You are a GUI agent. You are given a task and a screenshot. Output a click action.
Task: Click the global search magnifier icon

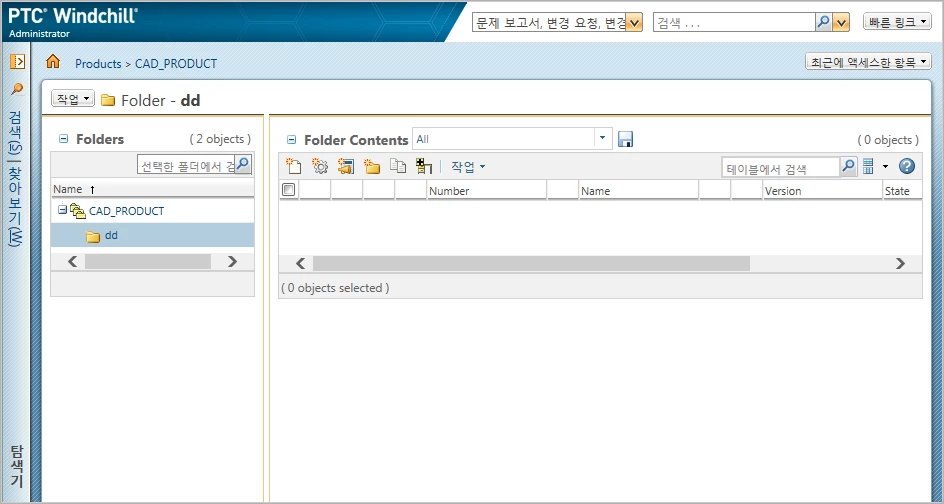(823, 22)
